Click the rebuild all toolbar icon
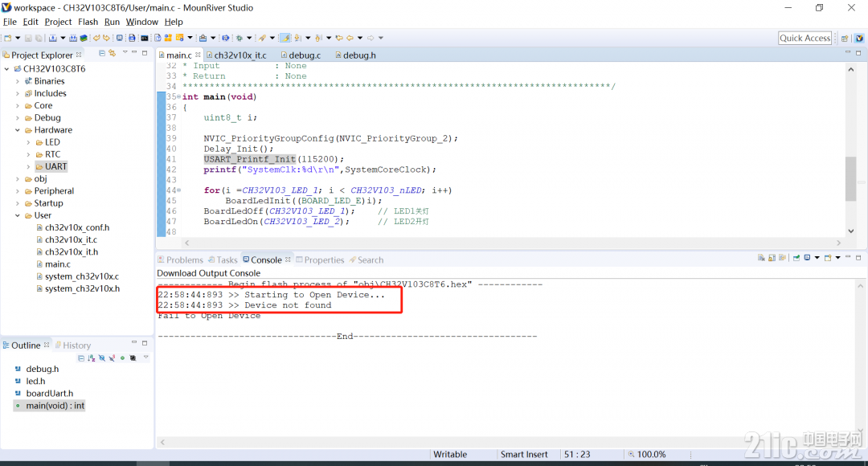The height and width of the screenshot is (466, 868). point(72,39)
